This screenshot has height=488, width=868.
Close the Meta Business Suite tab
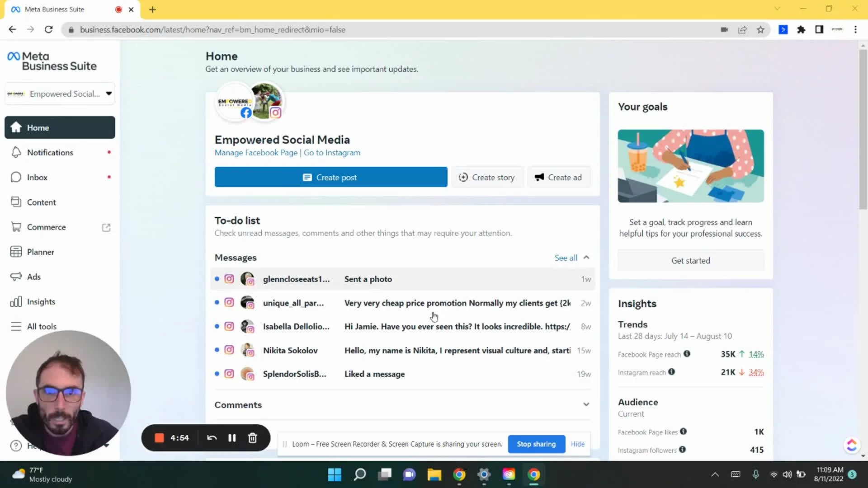point(131,9)
